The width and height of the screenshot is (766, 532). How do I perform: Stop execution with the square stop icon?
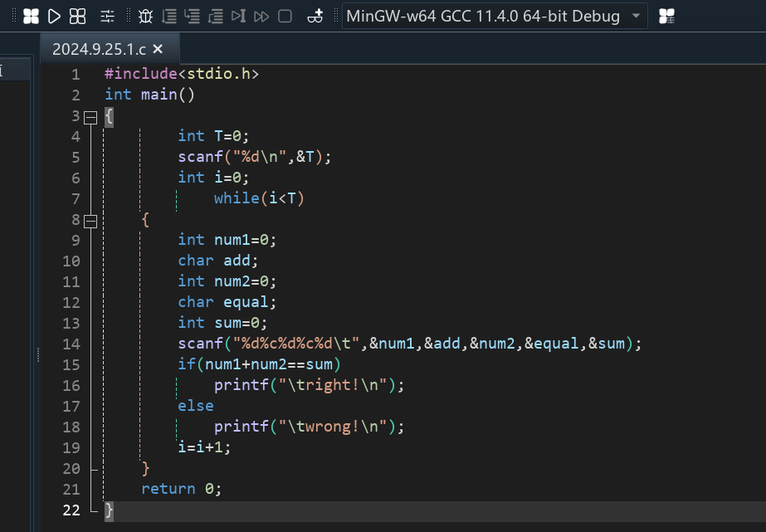[x=285, y=16]
